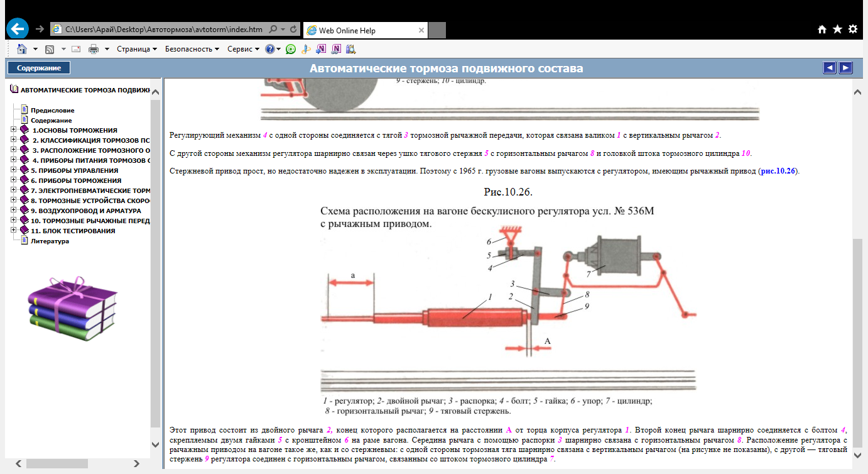Open the Сервис menu
The width and height of the screenshot is (868, 474).
coord(243,49)
